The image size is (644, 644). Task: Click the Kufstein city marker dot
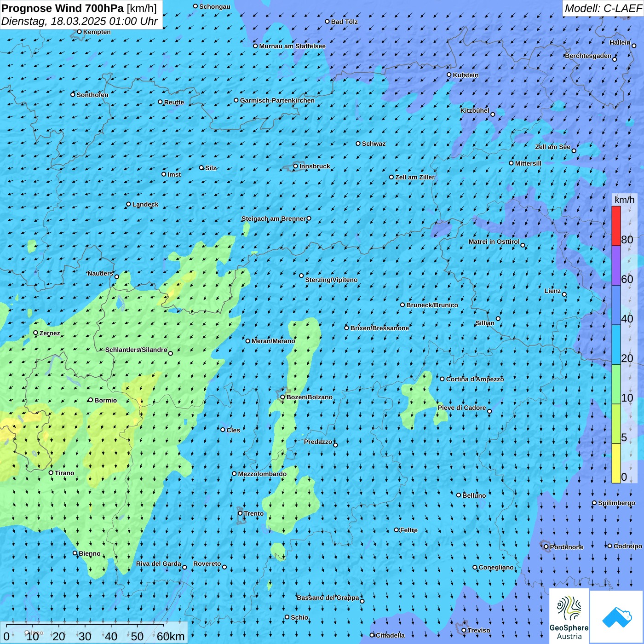tap(449, 75)
